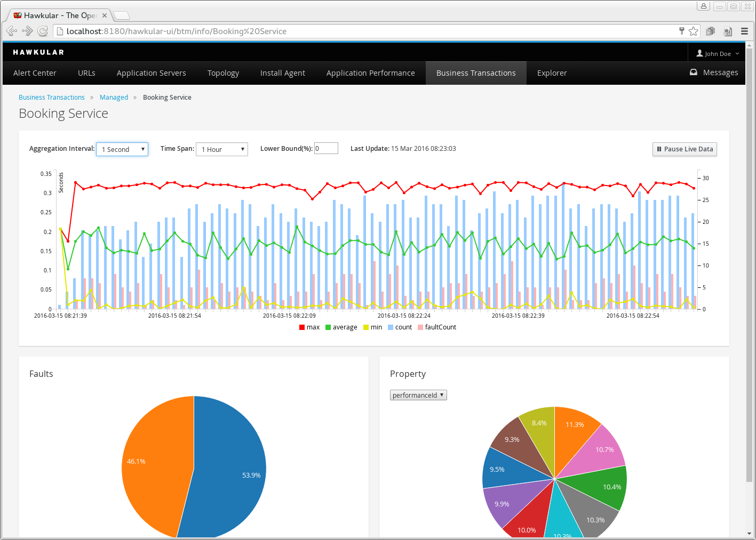Open the browser hamburger menu
756x540 pixels.
744,31
